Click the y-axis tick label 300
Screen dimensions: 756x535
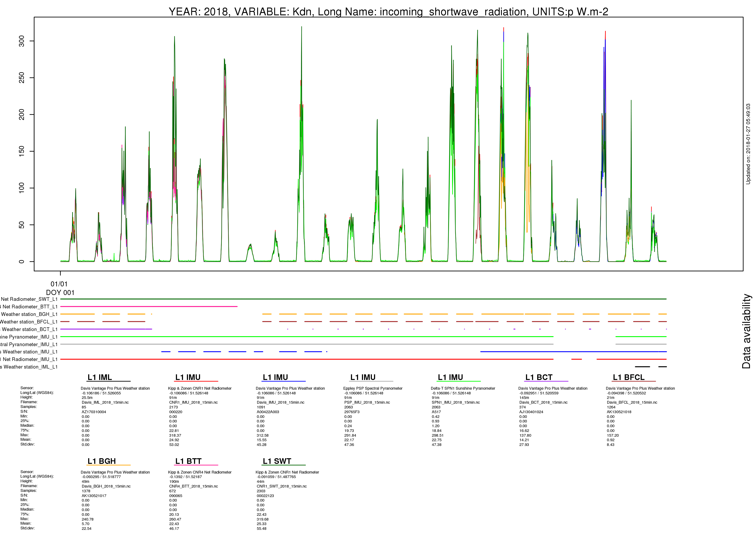coord(22,41)
